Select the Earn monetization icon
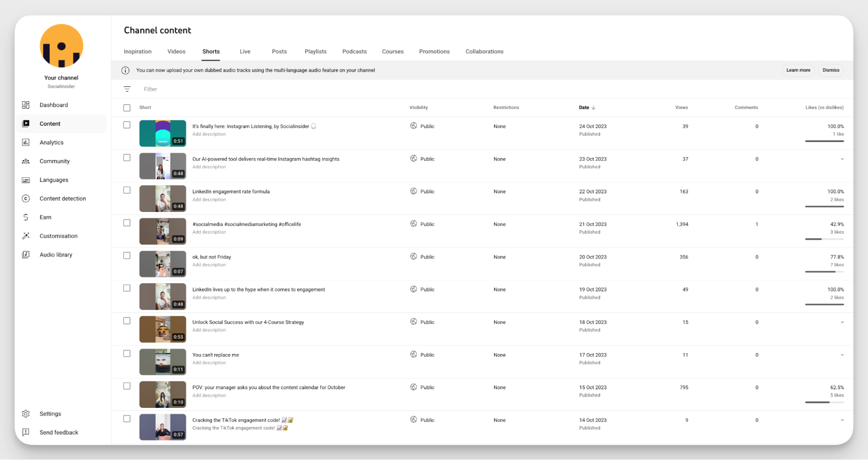868x460 pixels. coord(26,217)
